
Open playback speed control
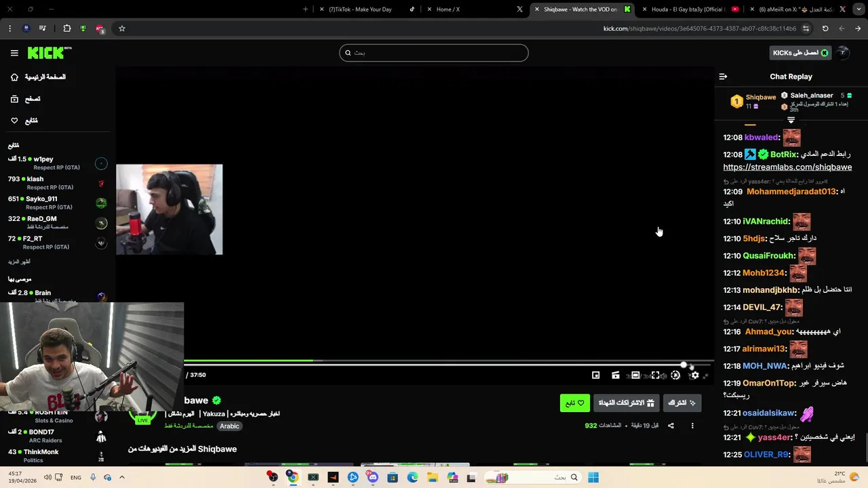click(675, 375)
